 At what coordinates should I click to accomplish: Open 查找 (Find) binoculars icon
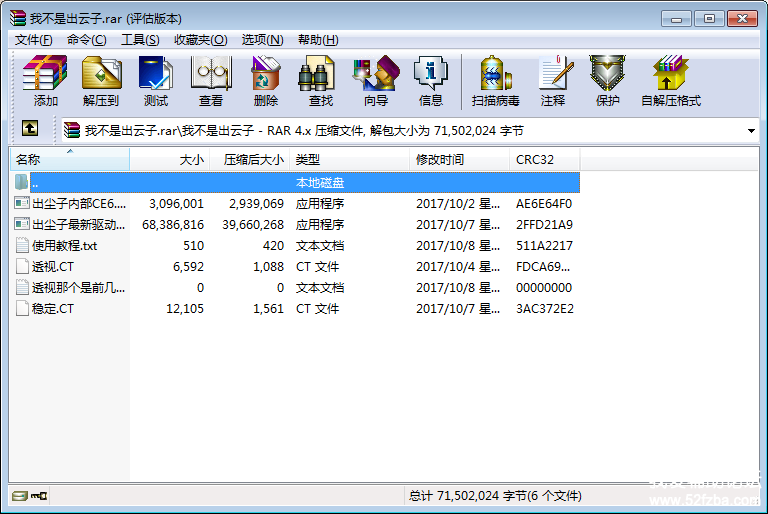(317, 73)
